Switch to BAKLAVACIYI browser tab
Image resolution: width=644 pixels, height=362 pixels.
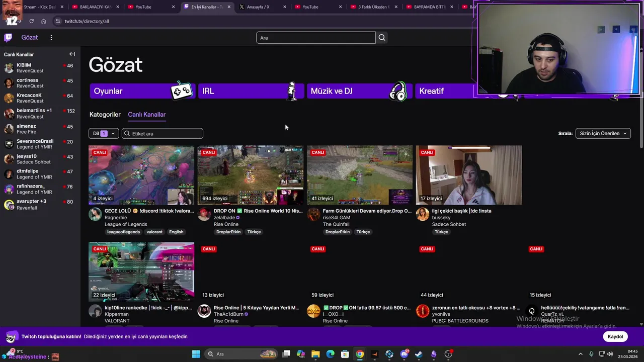click(96, 7)
